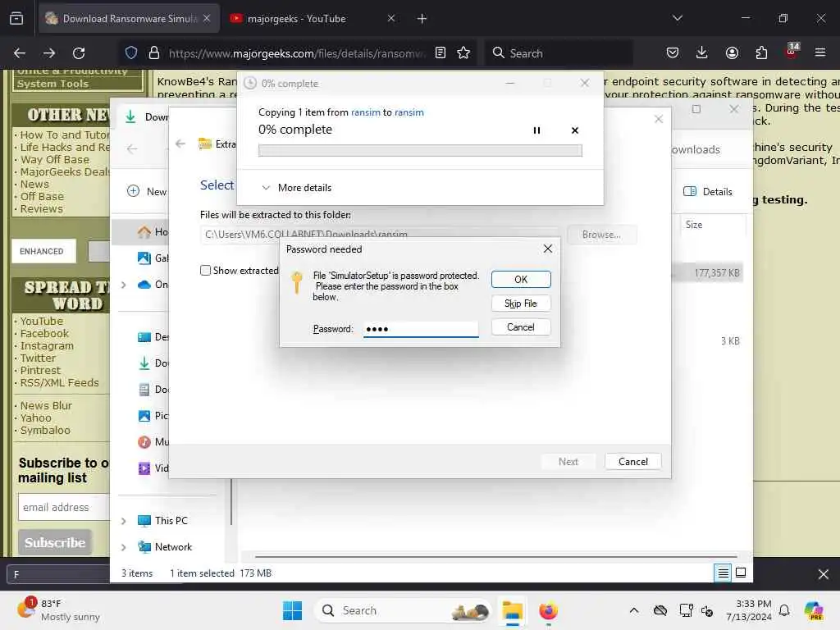Open Copilot preview icon
The height and width of the screenshot is (630, 840).
tap(814, 610)
